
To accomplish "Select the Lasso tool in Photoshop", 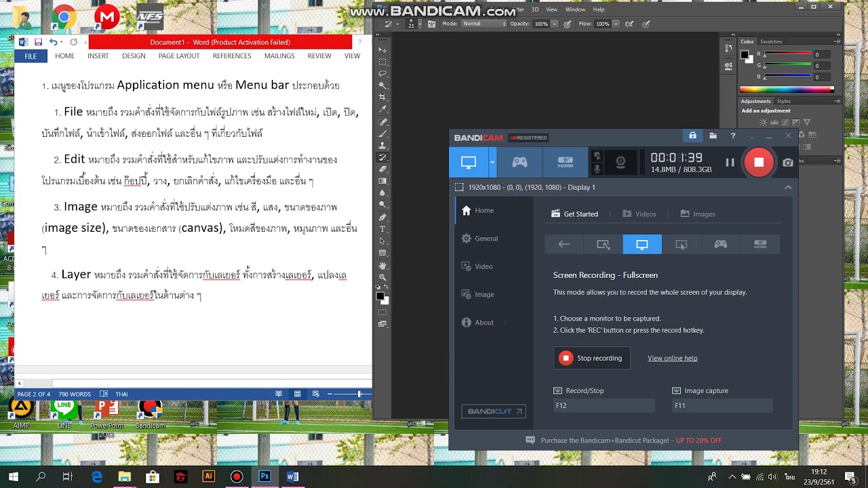I will pyautogui.click(x=382, y=73).
